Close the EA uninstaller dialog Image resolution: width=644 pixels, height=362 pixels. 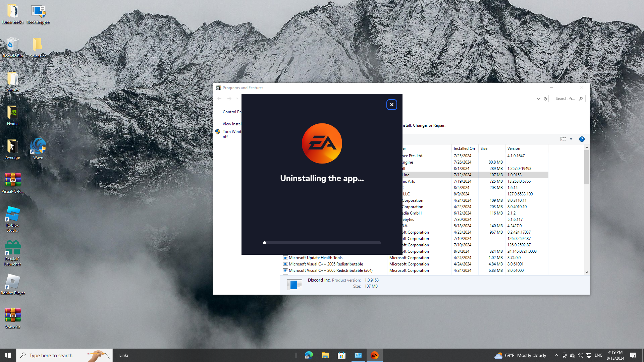point(391,105)
